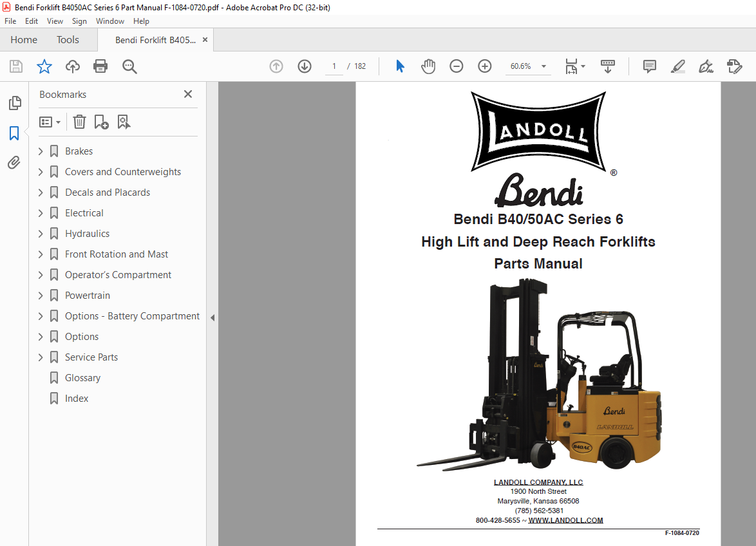The width and height of the screenshot is (756, 546).
Task: Switch to the Home tab
Action: [24, 39]
